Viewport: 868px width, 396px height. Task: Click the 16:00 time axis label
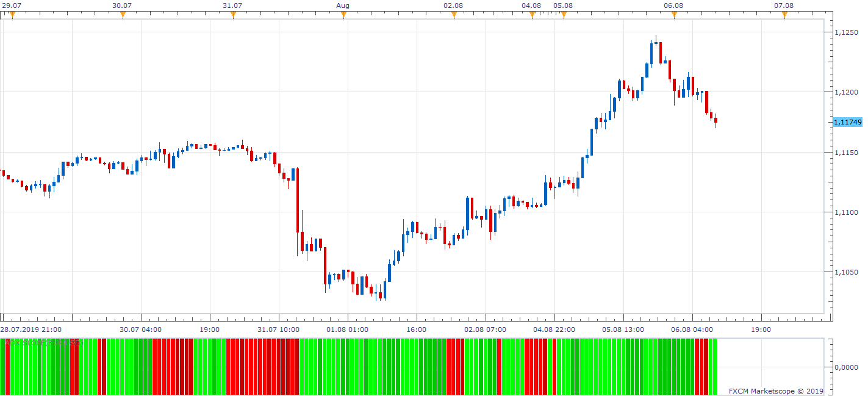[x=416, y=329]
